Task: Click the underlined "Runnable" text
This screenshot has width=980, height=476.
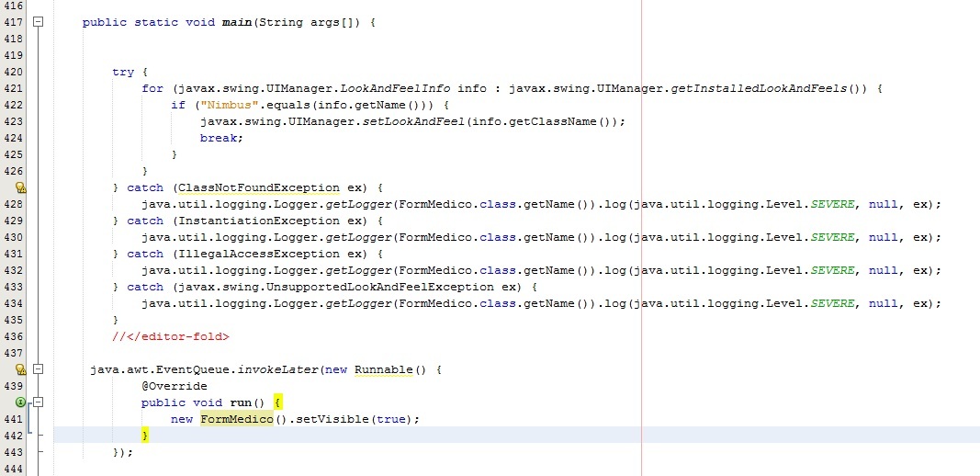Action: (384, 369)
